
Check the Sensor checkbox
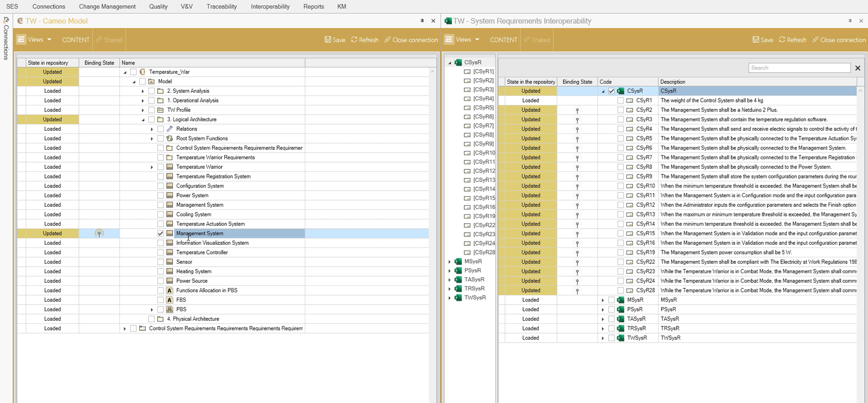click(161, 262)
